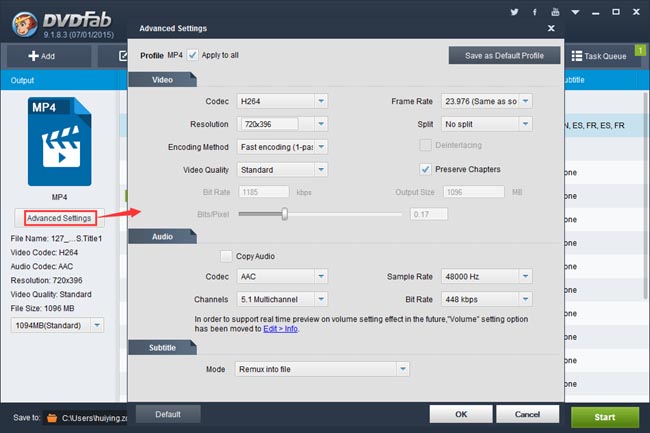
Task: Click the Video Quality: Standard info text
Action: tap(51, 294)
